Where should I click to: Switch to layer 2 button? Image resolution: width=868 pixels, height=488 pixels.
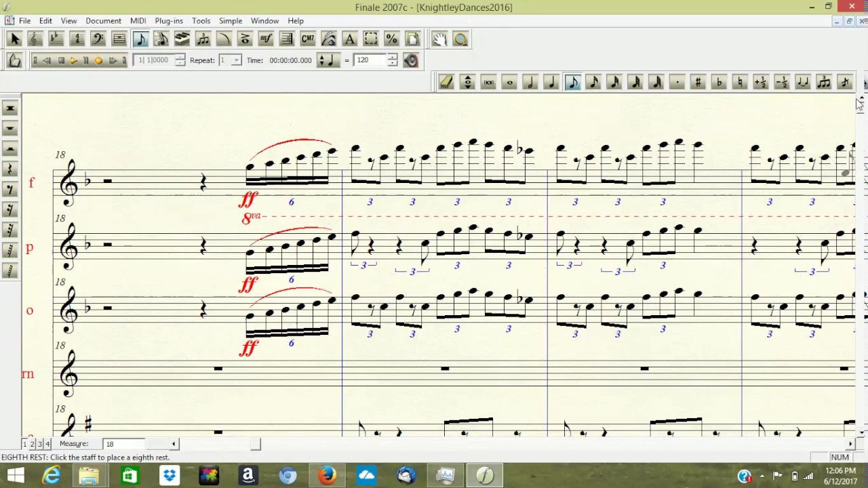pyautogui.click(x=32, y=444)
